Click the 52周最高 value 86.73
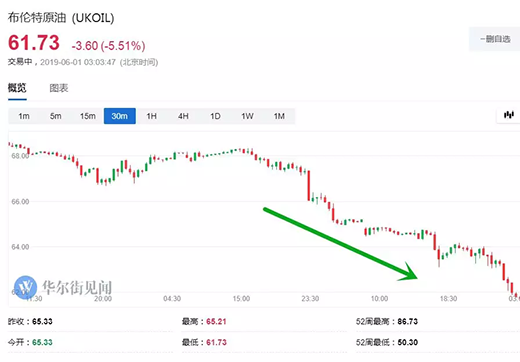This screenshot has height=362, width=520. tap(408, 322)
